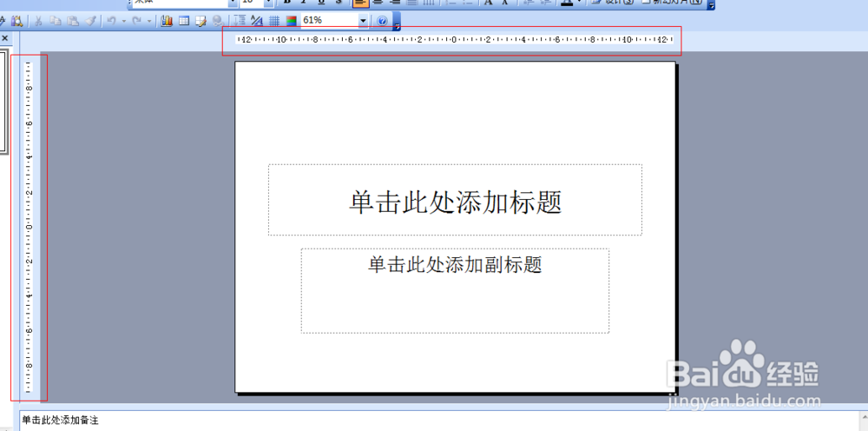Image resolution: width=868 pixels, height=431 pixels.
Task: Click the vertical ruler at 0 mark
Action: (x=29, y=227)
